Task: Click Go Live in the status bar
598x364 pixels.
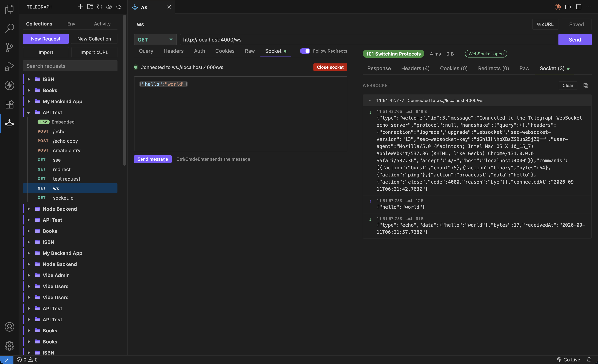Action: (568, 360)
